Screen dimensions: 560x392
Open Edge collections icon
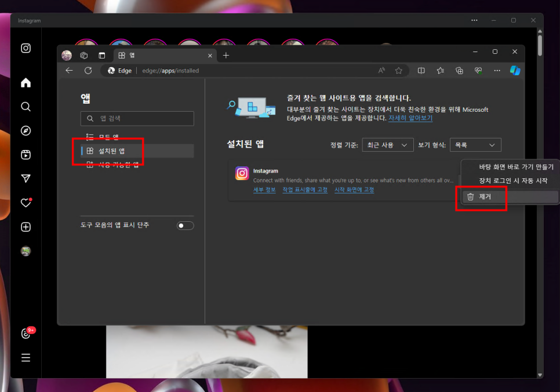[459, 71]
